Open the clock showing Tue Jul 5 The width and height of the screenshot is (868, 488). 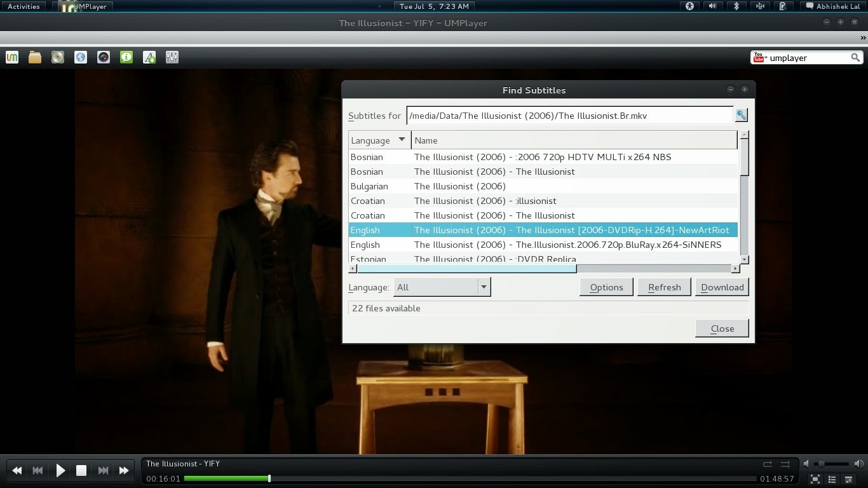(434, 6)
